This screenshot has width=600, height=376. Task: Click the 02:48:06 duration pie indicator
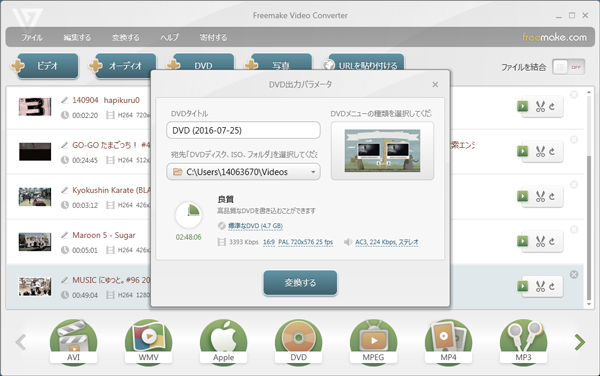pos(189,215)
